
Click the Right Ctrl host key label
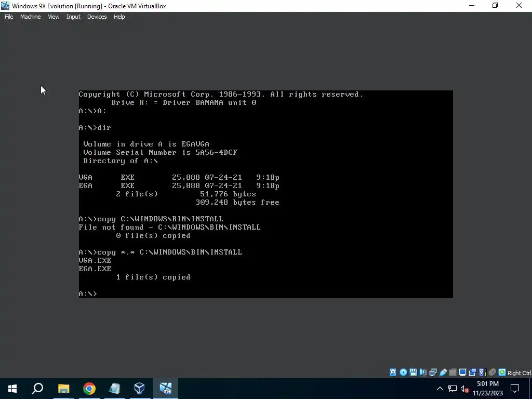(x=520, y=373)
